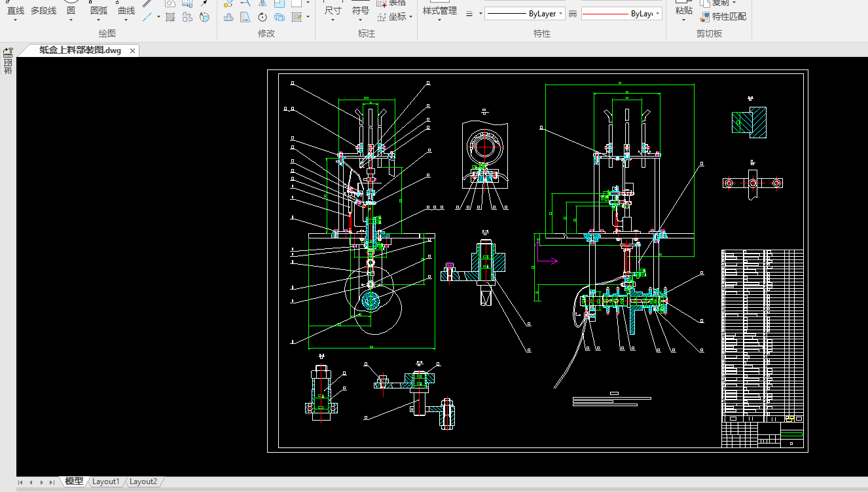Switch to the Layout2 tab
Image resolution: width=868 pixels, height=492 pixels.
pyautogui.click(x=143, y=482)
